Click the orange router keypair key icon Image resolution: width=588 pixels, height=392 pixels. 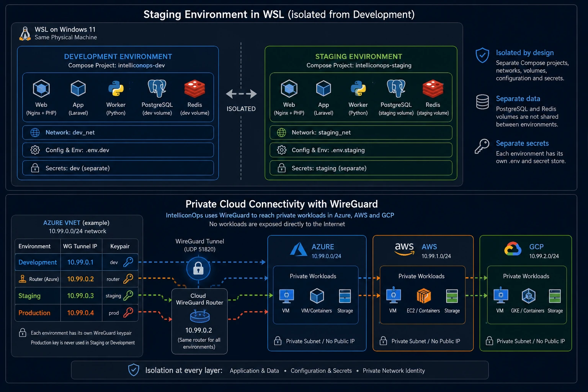pyautogui.click(x=128, y=279)
